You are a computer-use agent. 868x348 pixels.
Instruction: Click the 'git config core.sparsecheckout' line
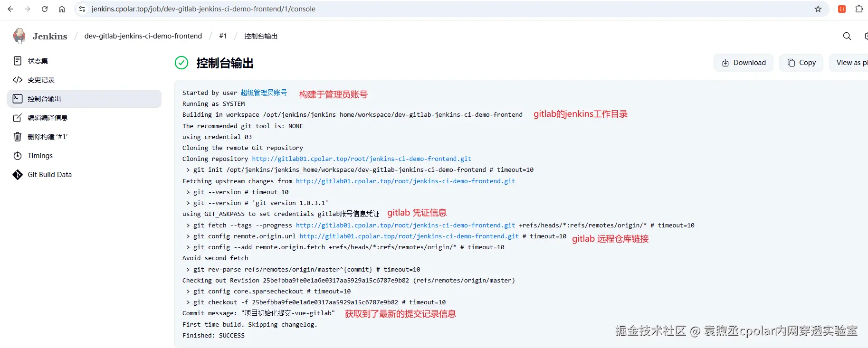(268, 291)
